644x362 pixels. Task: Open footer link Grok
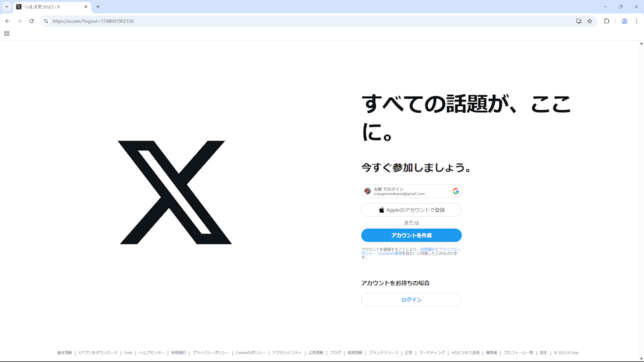click(128, 353)
